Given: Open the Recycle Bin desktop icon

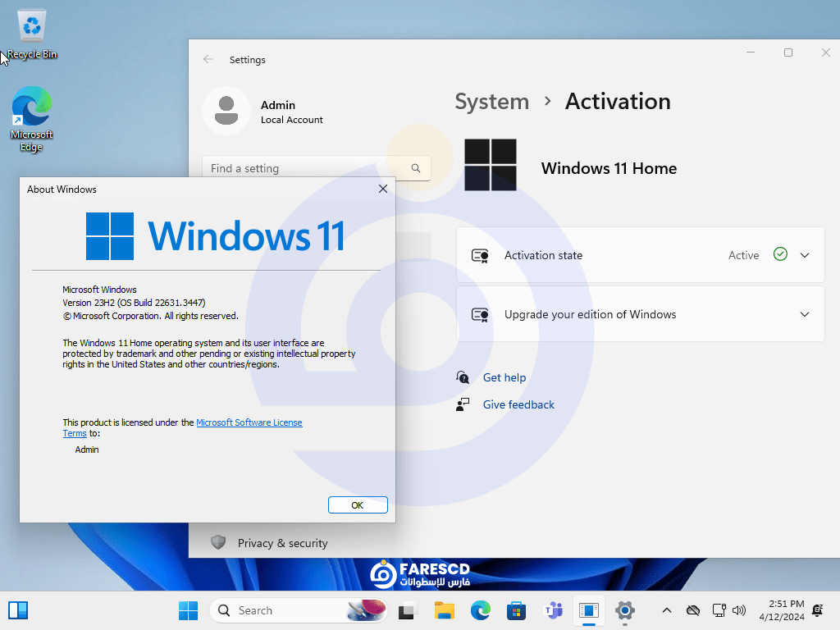Looking at the screenshot, I should (x=32, y=33).
